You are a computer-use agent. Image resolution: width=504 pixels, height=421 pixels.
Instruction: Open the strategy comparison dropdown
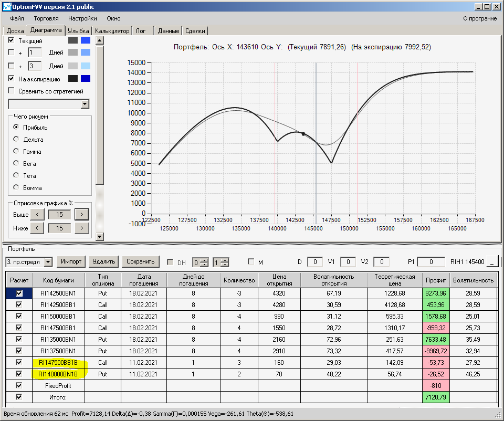85,104
